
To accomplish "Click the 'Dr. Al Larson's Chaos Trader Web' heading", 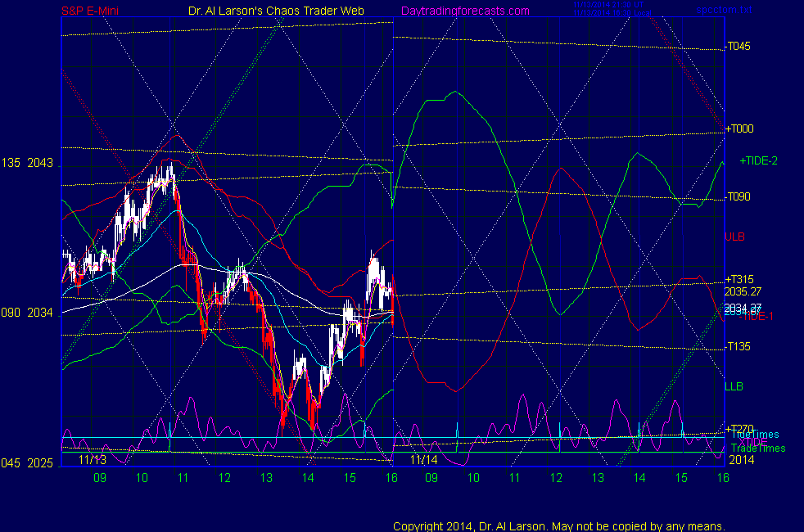I will coord(276,11).
